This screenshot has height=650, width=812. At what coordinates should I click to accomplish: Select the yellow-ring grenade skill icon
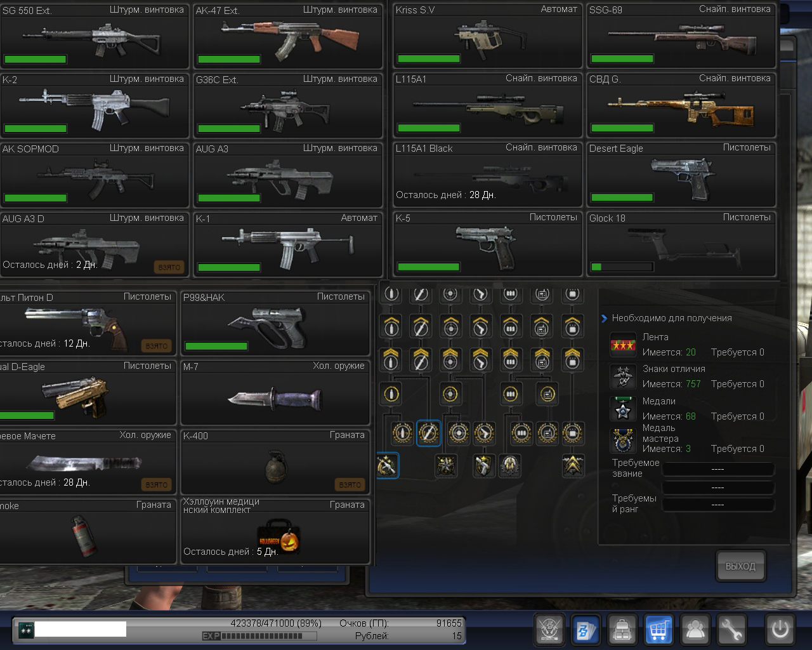click(391, 394)
